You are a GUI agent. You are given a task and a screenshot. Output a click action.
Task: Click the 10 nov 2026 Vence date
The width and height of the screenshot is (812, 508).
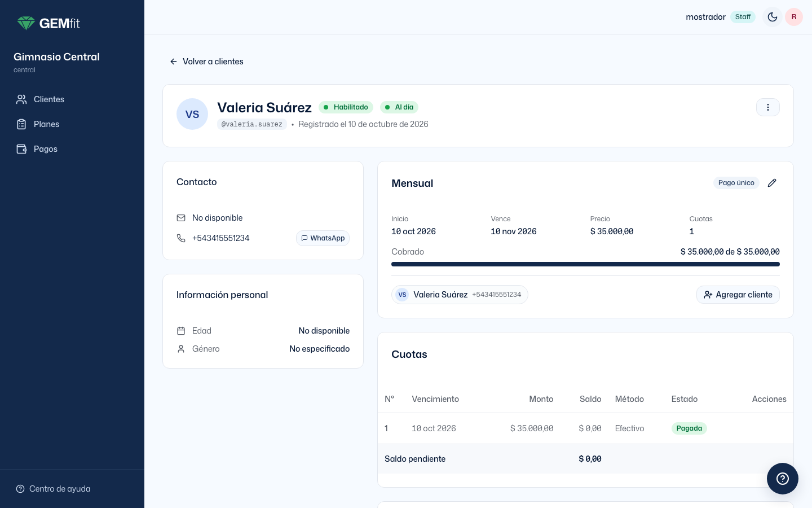pos(514,231)
